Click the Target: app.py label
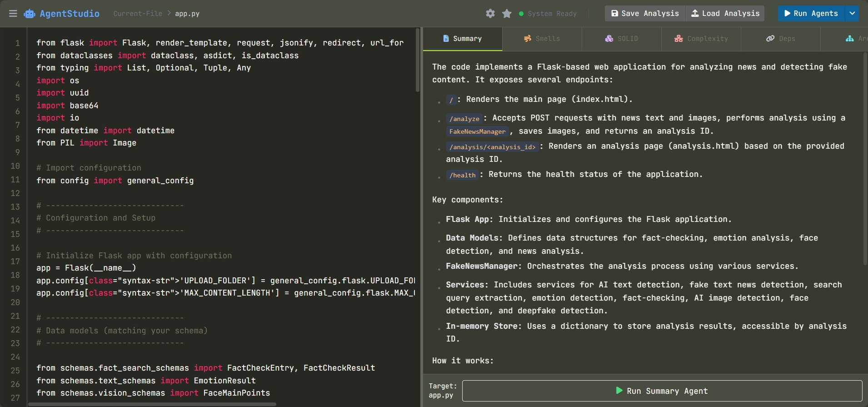 443,391
